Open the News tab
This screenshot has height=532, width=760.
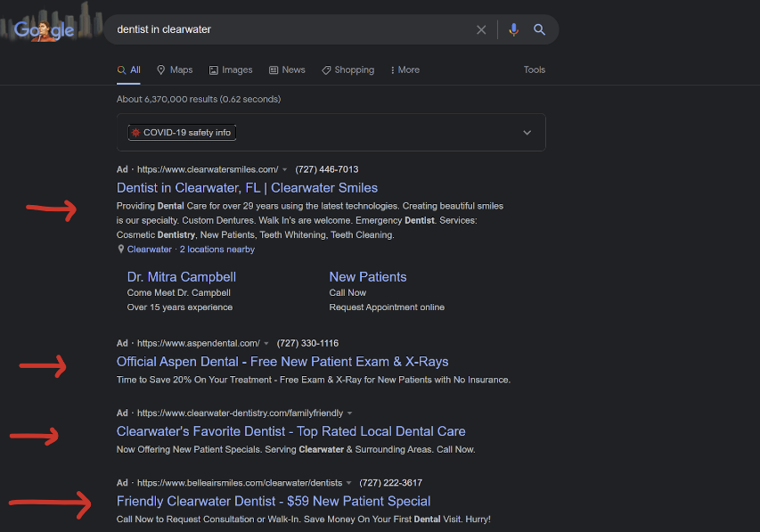click(x=287, y=70)
